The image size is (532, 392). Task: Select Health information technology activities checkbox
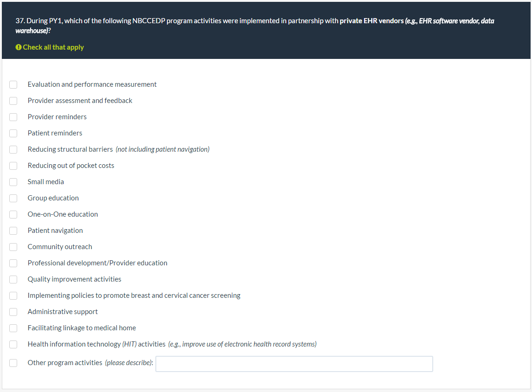13,344
